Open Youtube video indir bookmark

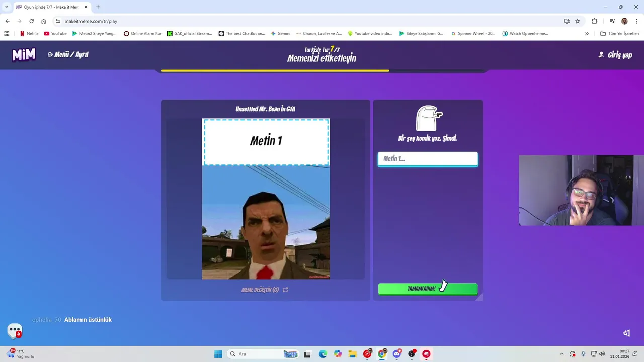[x=370, y=34]
